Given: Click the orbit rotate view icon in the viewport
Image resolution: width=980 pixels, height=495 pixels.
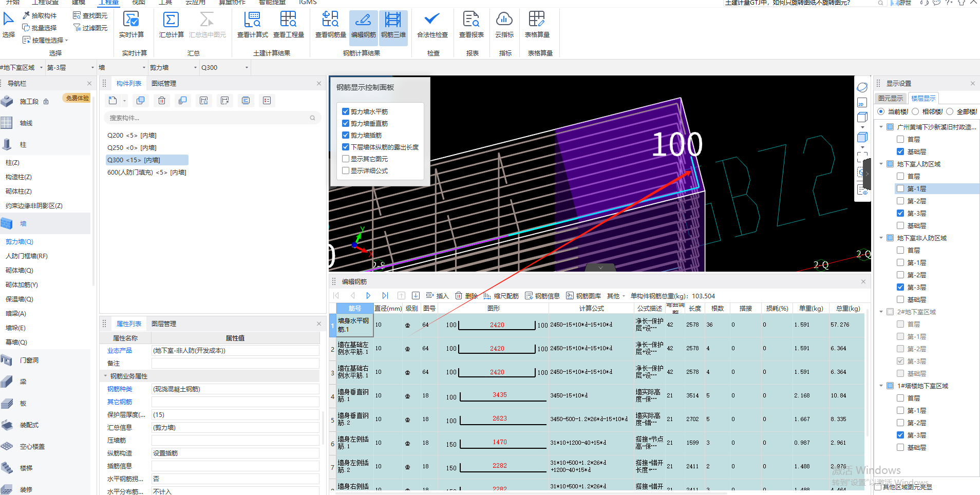Looking at the screenshot, I should [862, 88].
